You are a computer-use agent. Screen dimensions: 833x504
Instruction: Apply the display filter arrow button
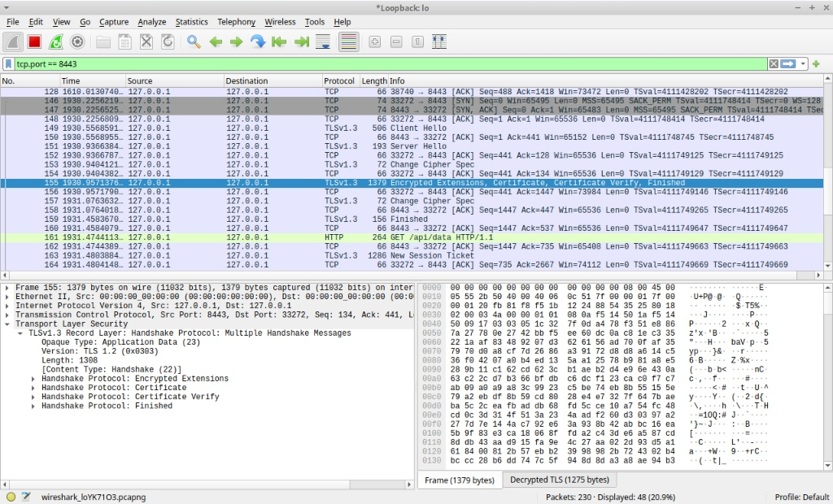point(787,63)
